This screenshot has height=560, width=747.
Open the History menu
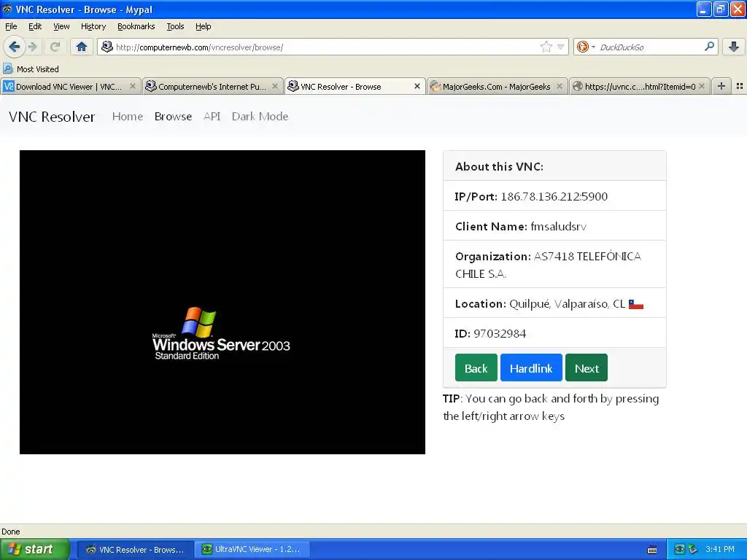coord(93,26)
